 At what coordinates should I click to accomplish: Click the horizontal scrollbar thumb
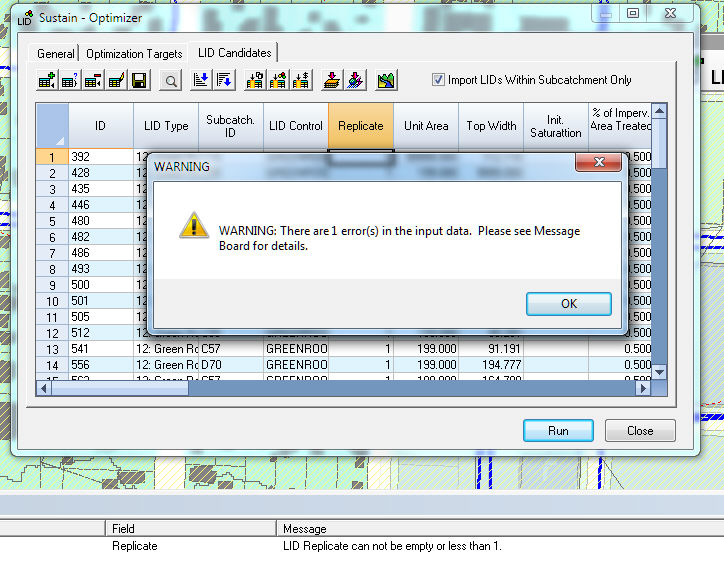coord(120,389)
